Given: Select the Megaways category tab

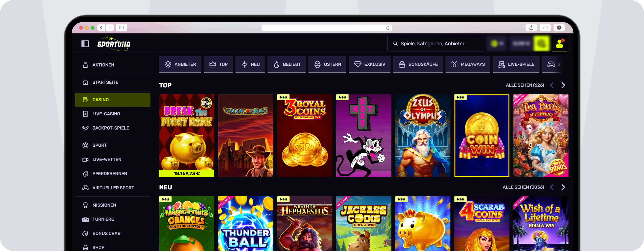Looking at the screenshot, I should pyautogui.click(x=468, y=64).
